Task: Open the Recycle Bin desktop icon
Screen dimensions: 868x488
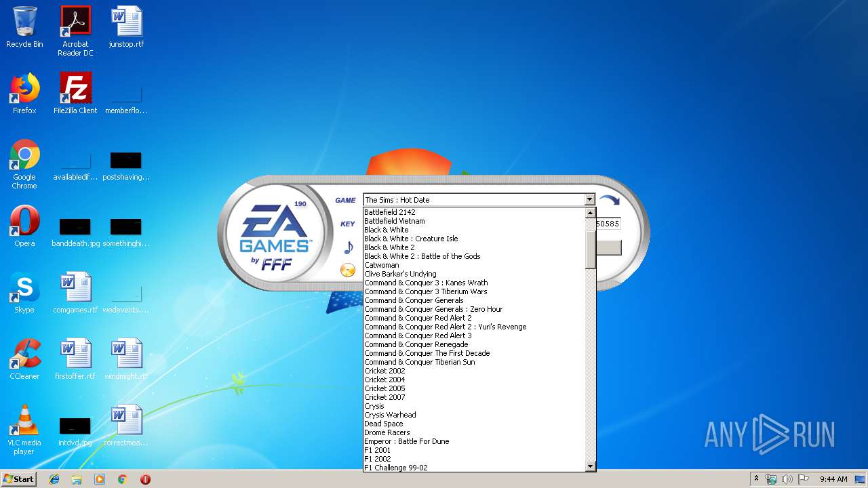Action: pyautogui.click(x=24, y=27)
